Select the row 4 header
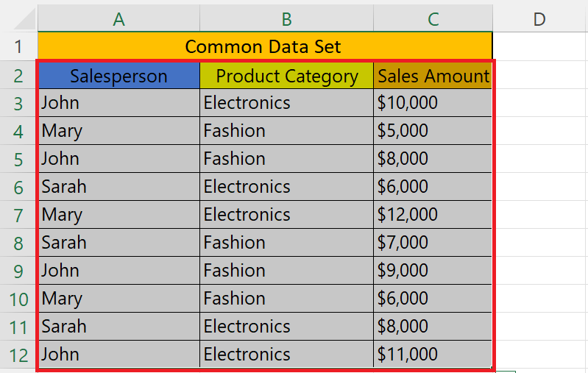This screenshot has width=588, height=373. (x=18, y=131)
